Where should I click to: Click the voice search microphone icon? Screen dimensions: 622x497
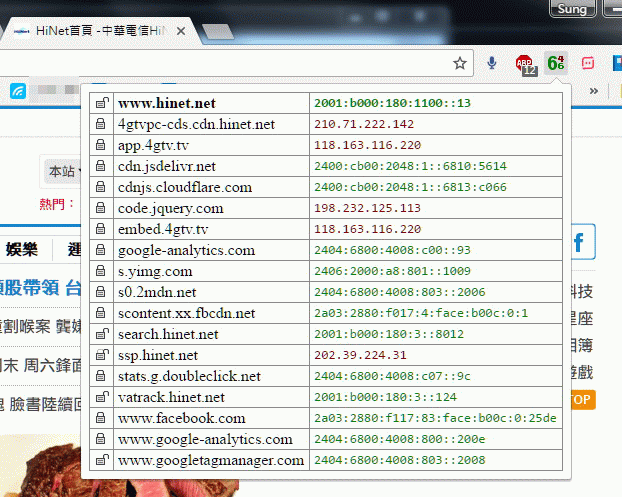tap(491, 63)
